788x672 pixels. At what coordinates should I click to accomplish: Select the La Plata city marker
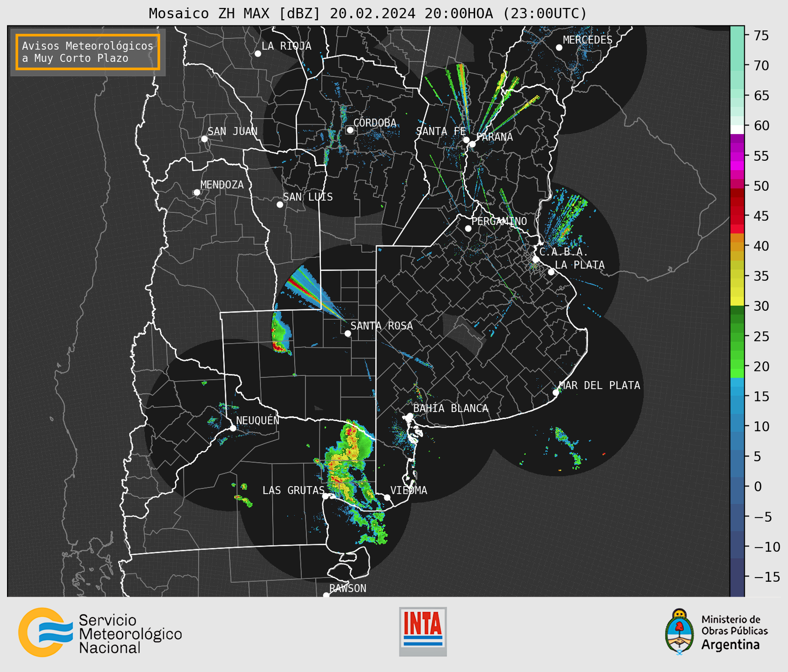click(551, 272)
